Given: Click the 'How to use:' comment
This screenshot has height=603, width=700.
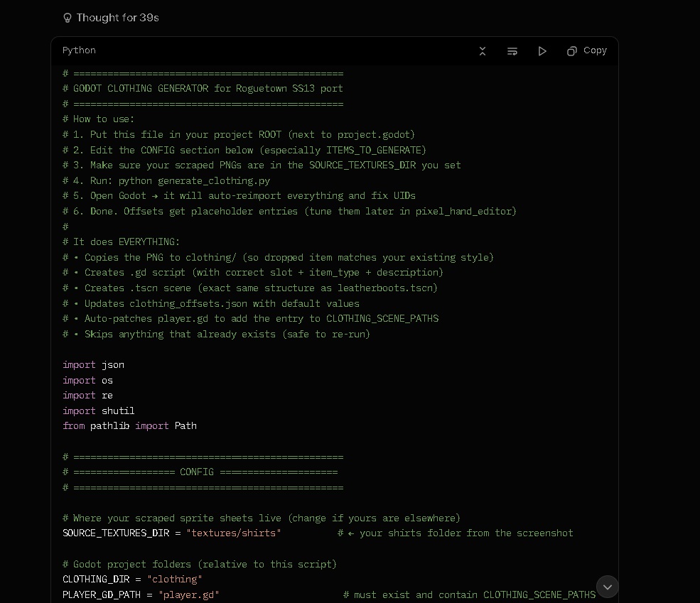Looking at the screenshot, I should click(x=98, y=119).
